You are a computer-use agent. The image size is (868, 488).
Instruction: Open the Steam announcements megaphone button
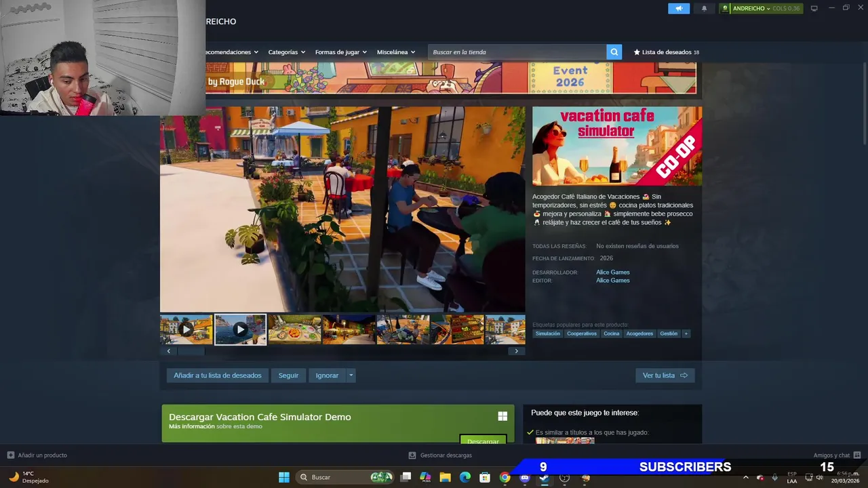[x=679, y=8]
